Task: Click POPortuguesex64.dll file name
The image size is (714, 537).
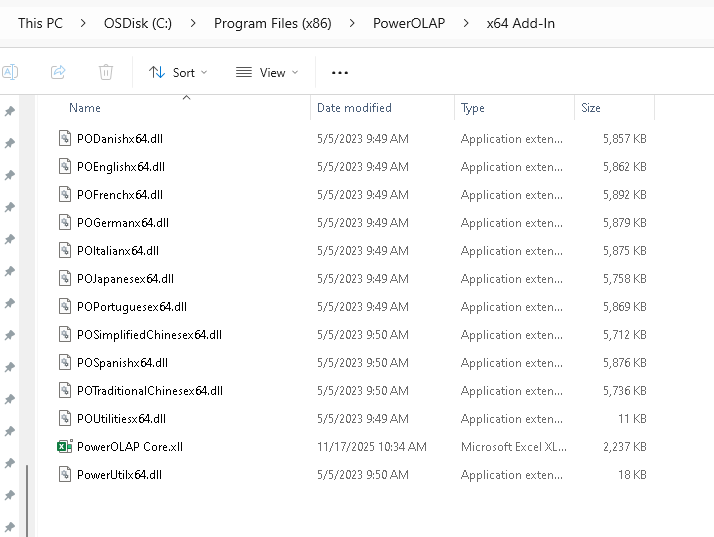Action: [x=132, y=307]
